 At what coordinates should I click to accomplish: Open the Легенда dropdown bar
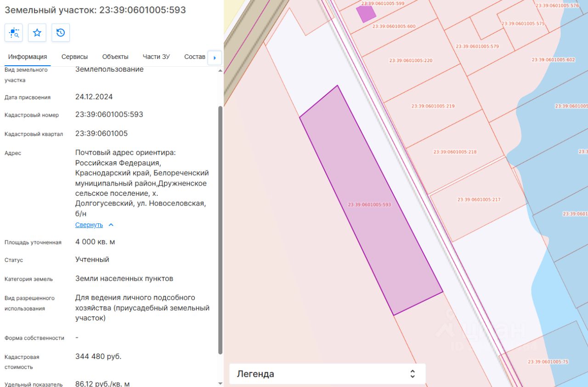[x=328, y=374]
